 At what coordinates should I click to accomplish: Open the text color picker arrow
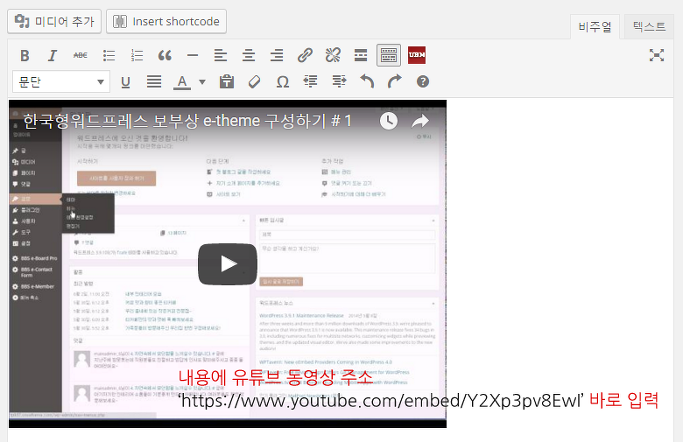(202, 82)
